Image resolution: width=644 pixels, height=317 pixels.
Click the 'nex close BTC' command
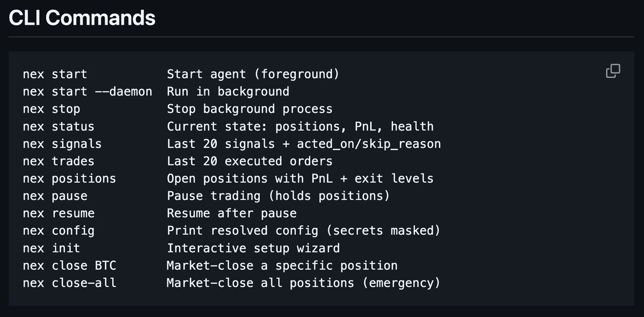(69, 265)
